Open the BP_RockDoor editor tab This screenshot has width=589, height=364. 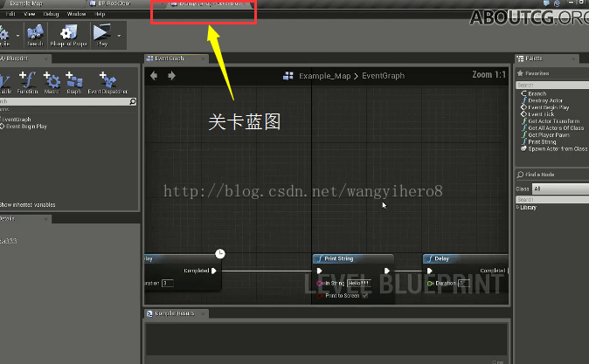pos(114,3)
